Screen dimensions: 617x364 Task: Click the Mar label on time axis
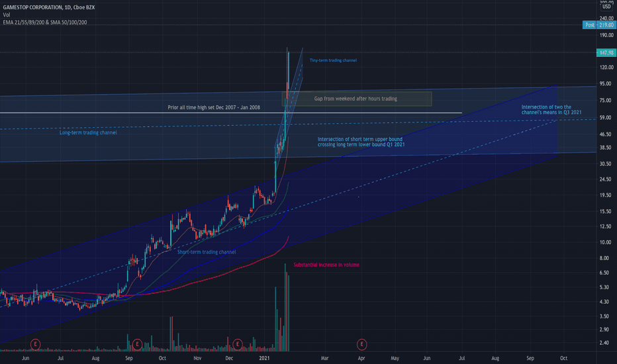(324, 358)
